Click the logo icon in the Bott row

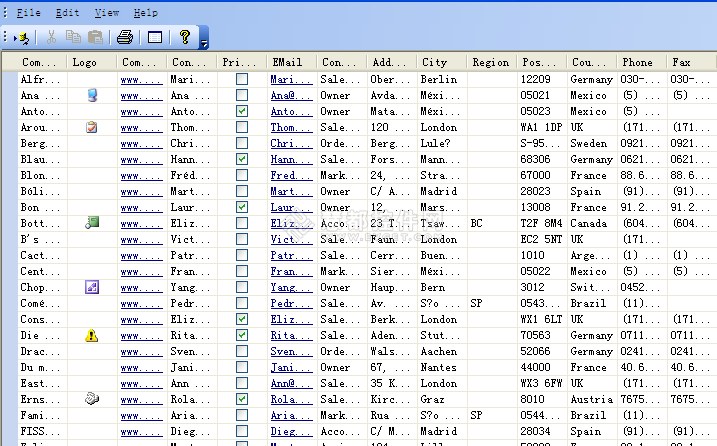[x=92, y=223]
